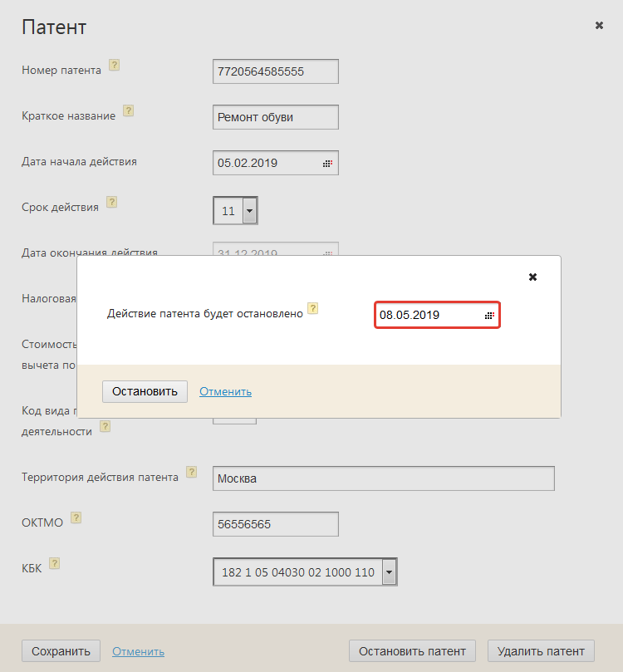
Task: Click help icon next to Территория действия патента
Action: 192,472
